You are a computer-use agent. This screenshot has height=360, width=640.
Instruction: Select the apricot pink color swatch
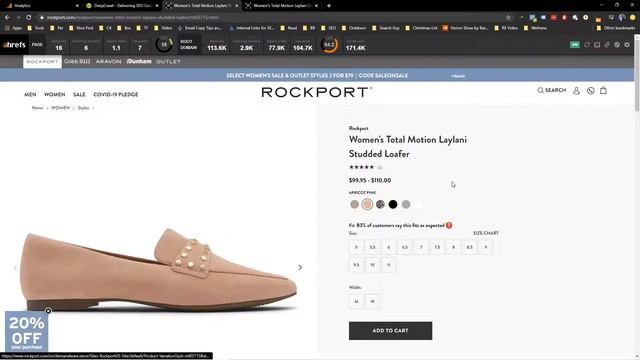[x=367, y=204]
